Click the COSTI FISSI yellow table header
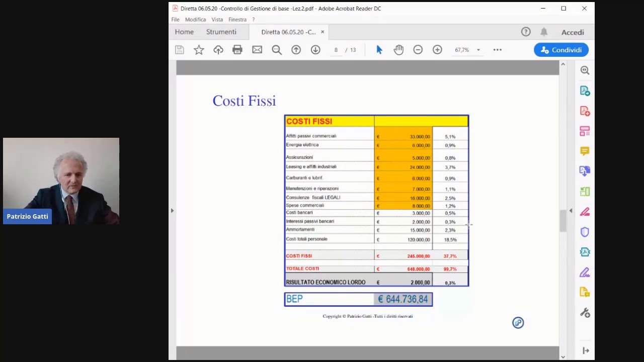This screenshot has width=644, height=362. pyautogui.click(x=376, y=121)
